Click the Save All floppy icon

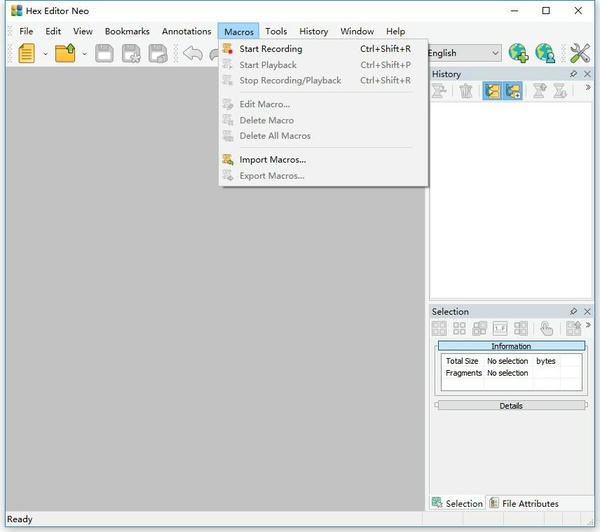(x=158, y=53)
